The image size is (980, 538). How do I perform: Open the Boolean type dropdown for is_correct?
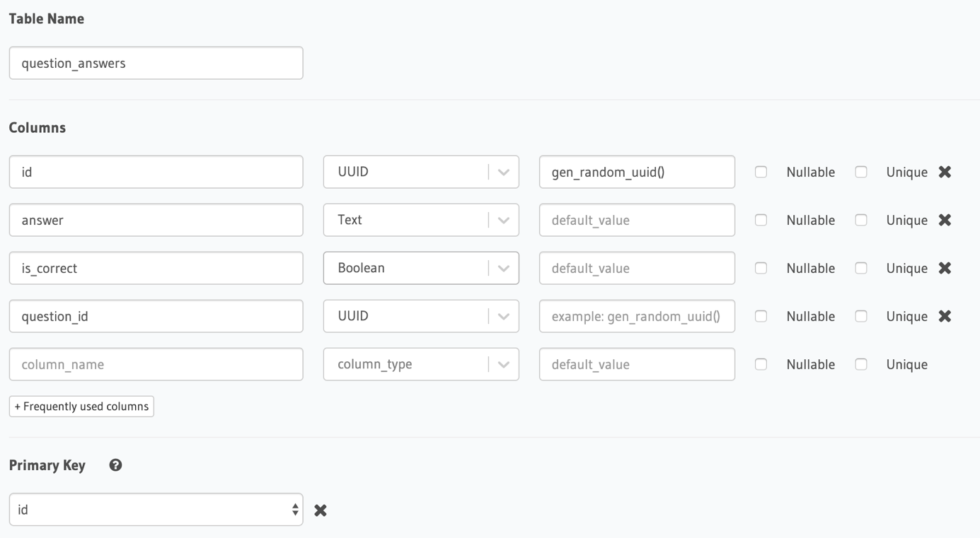click(421, 268)
